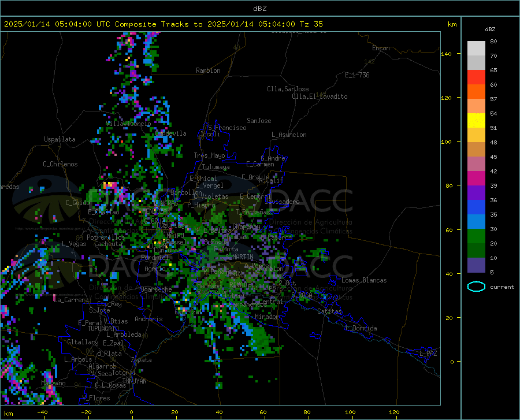Click the 'L_Dormida' map label
Image resolution: width=520 pixels, height=420 pixels.
361,328
